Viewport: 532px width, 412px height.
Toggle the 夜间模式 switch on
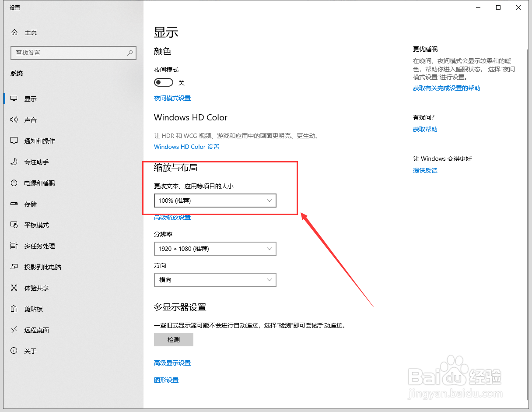pos(163,82)
